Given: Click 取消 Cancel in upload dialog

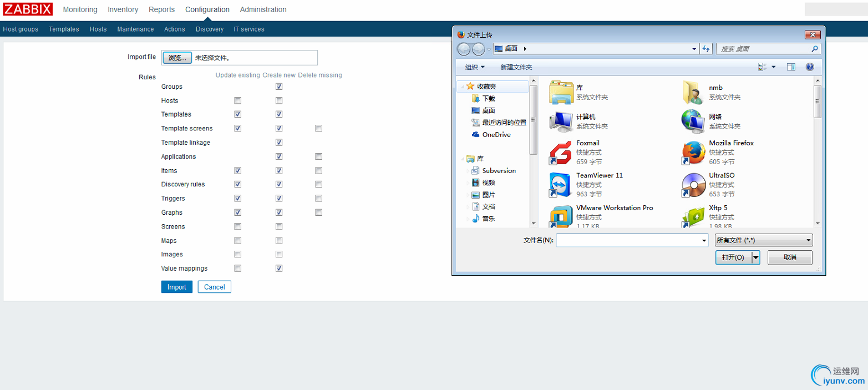Looking at the screenshot, I should click(x=790, y=257).
